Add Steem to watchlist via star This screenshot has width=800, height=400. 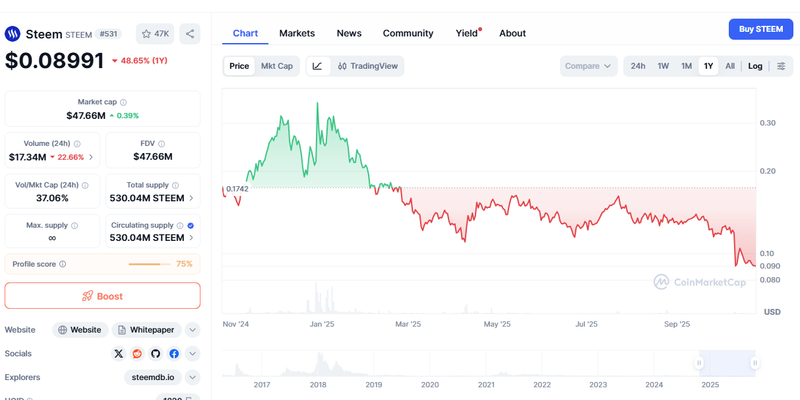pos(155,33)
